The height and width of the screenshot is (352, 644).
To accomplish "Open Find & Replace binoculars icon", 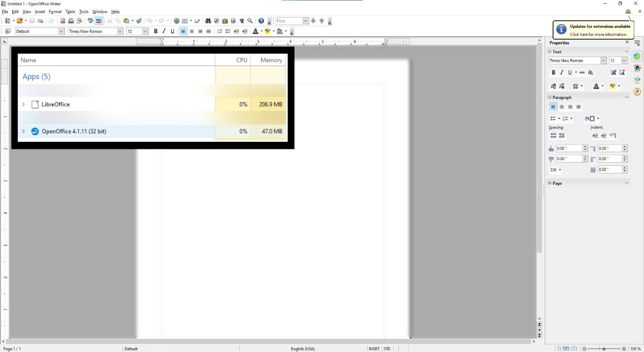I will pyautogui.click(x=208, y=21).
